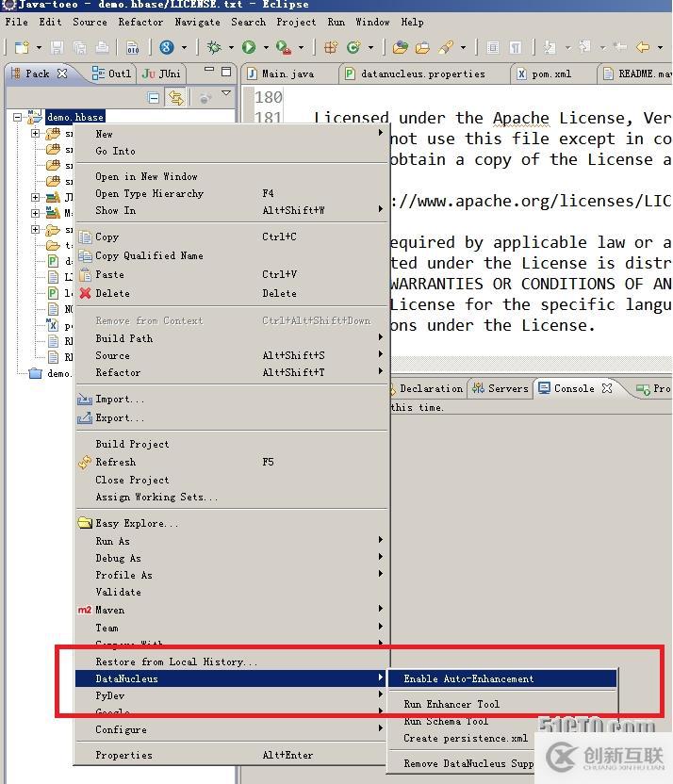Image resolution: width=673 pixels, height=784 pixels.
Task: Open the Refactor menu in menu bar
Action: tap(140, 22)
